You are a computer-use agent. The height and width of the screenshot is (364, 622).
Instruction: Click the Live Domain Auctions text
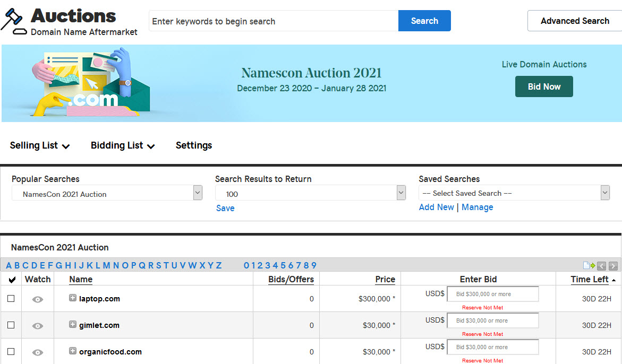544,64
